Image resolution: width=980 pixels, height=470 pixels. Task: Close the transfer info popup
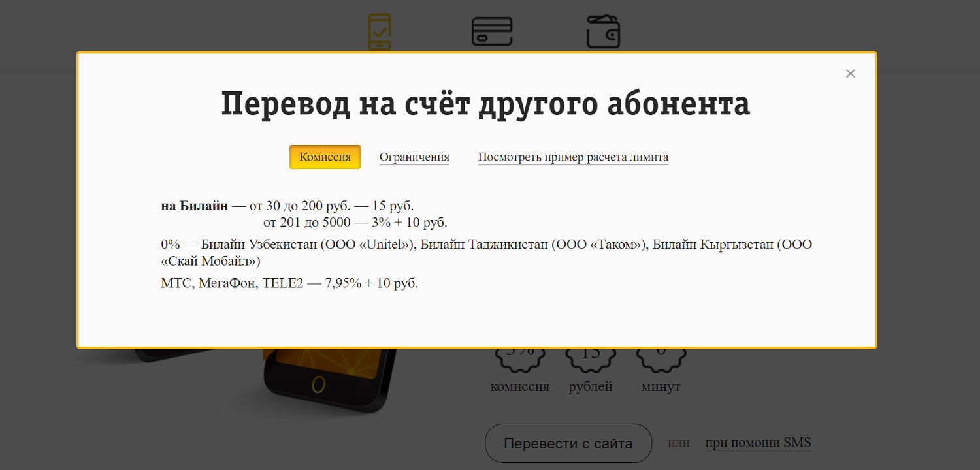[850, 74]
